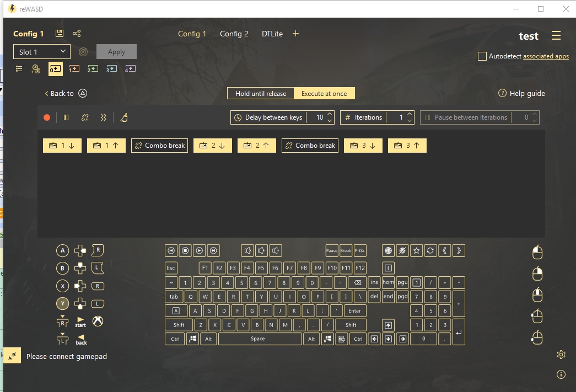The height and width of the screenshot is (392, 576).
Task: Click the Apply button
Action: [116, 52]
